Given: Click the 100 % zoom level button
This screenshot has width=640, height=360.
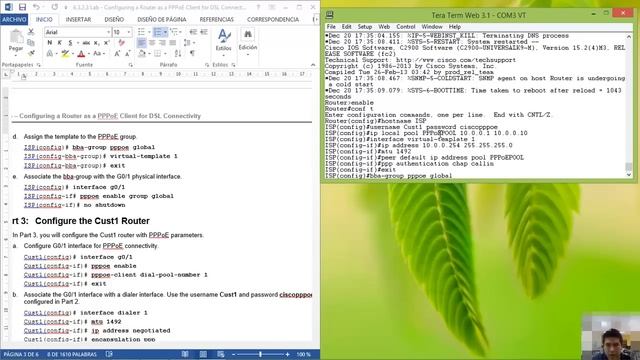Looking at the screenshot, I should (x=304, y=354).
